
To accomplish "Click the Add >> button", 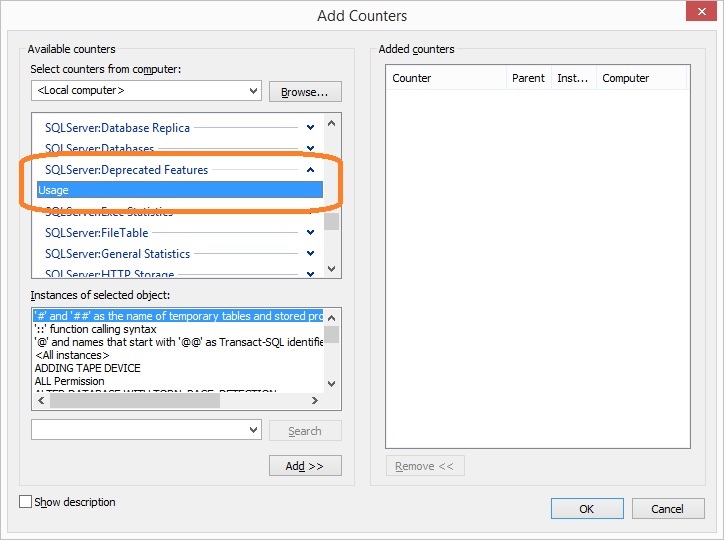I will (x=305, y=466).
